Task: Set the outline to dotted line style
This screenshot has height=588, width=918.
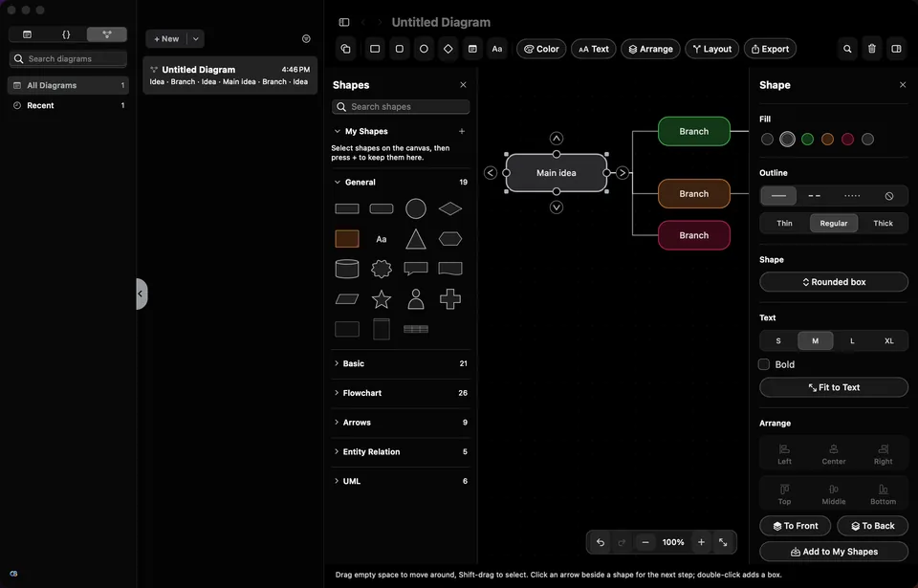Action: click(852, 196)
